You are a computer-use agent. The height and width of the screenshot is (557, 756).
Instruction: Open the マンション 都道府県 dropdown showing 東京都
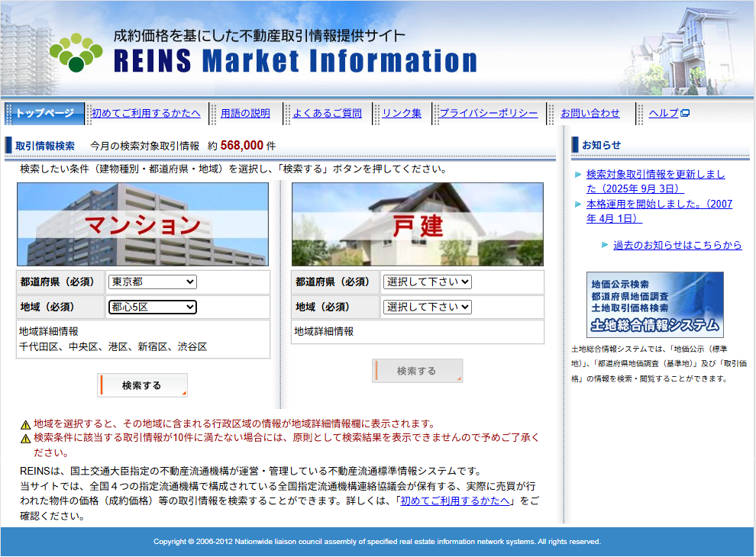click(x=152, y=282)
